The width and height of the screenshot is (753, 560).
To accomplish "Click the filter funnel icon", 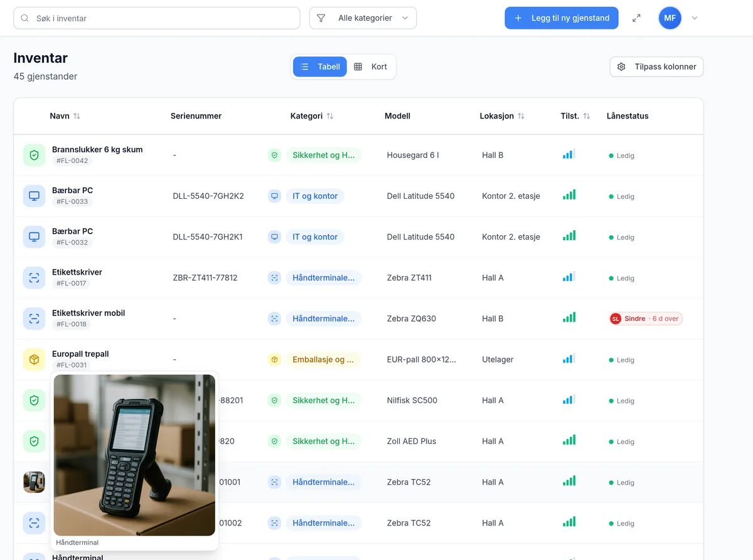I will 321,18.
